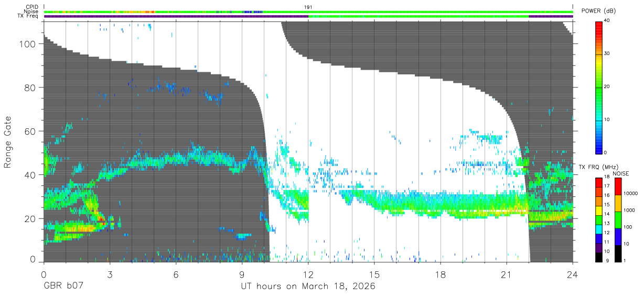Click the 'Noise' row label at top
Viewport: 644px width, 297px height.
click(x=32, y=12)
